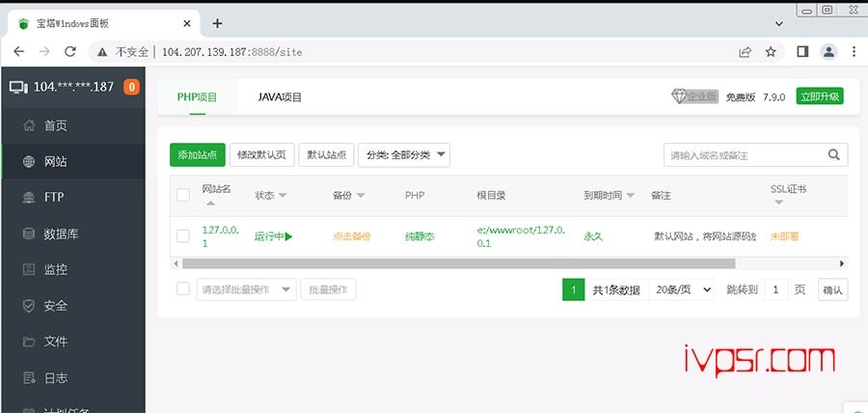Click the address bar URL text

click(x=232, y=52)
